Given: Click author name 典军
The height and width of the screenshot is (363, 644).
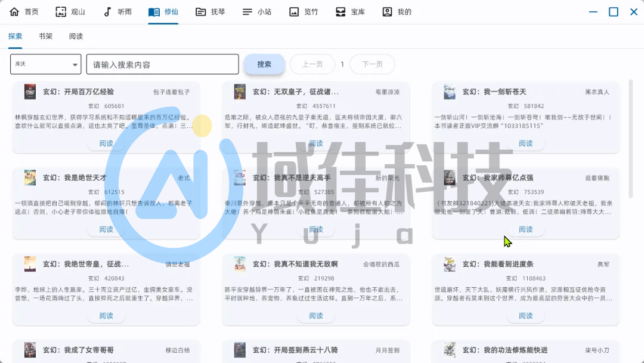Looking at the screenshot, I should tap(603, 264).
